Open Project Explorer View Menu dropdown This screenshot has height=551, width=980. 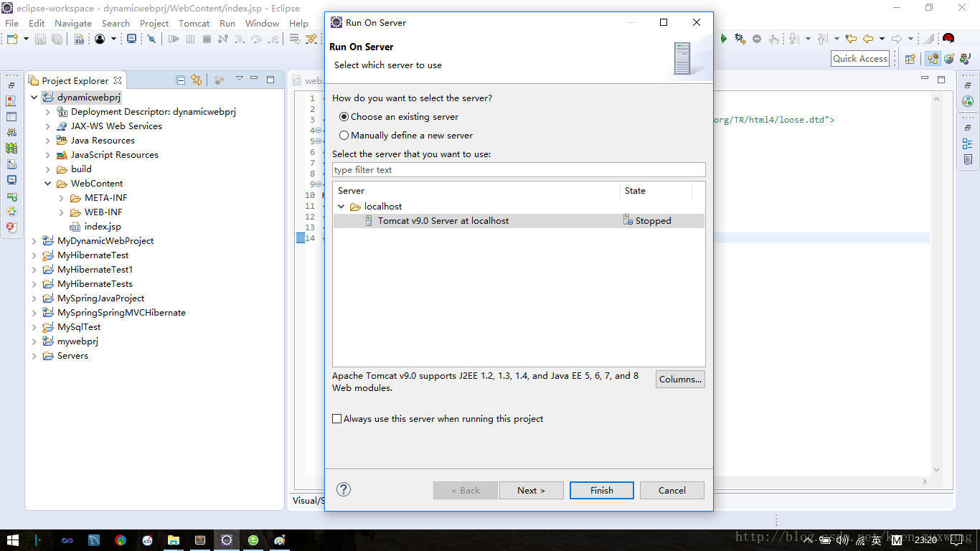pos(240,80)
